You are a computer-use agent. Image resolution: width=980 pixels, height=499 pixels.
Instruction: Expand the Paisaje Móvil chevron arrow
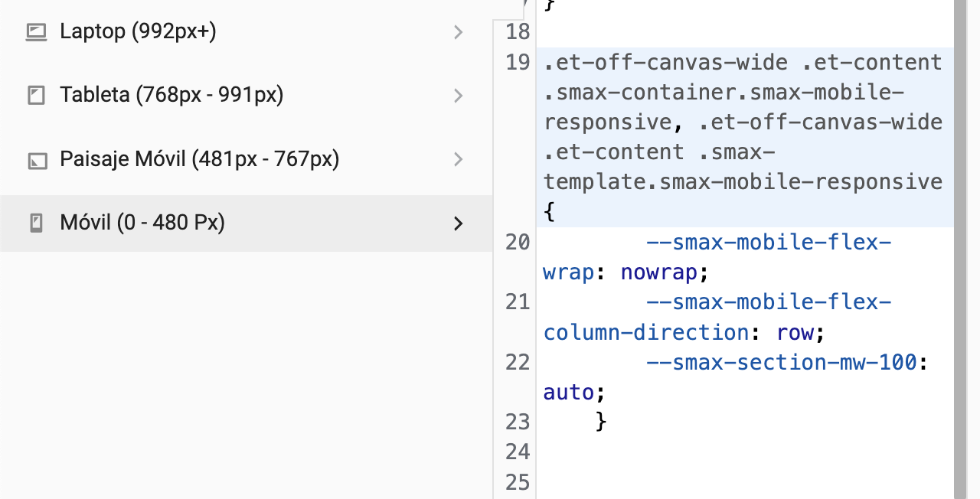(458, 159)
